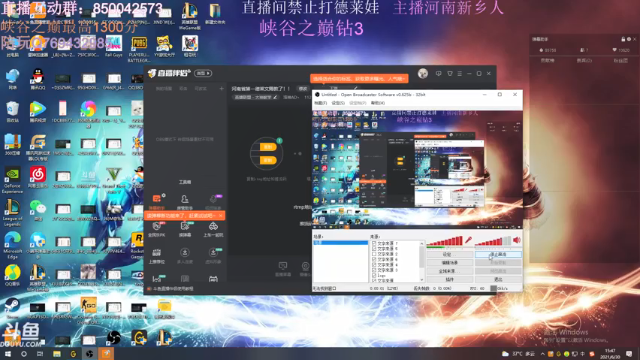Screen dimensions: 640x360
Task: Click the 修改 button beside stream title
Action: point(303,89)
